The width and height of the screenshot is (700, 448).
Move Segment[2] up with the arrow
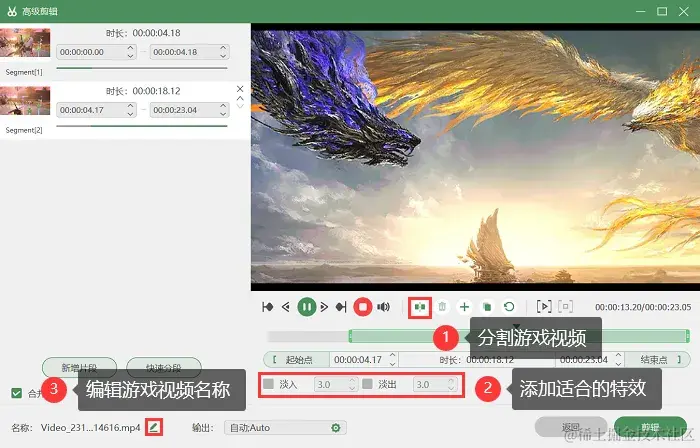click(x=240, y=98)
